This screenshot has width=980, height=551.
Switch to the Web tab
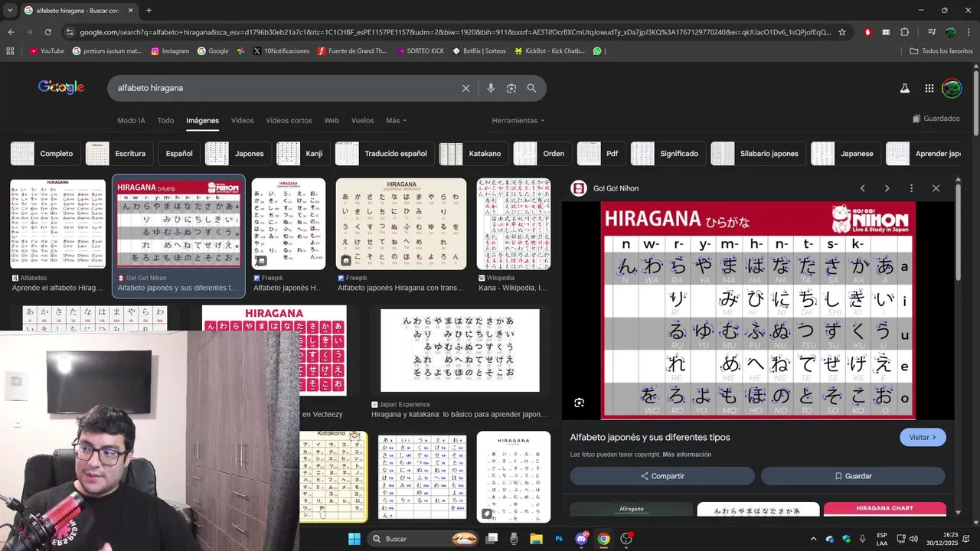(332, 120)
